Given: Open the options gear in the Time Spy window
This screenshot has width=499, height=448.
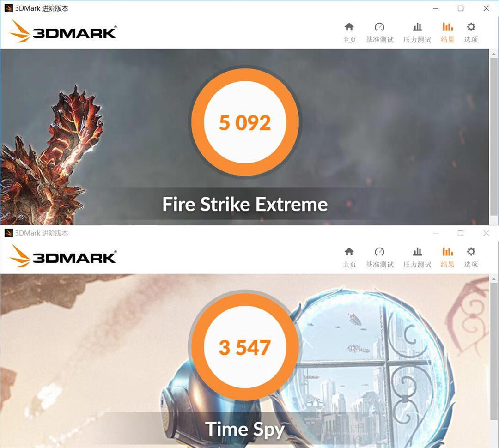Looking at the screenshot, I should click(471, 252).
